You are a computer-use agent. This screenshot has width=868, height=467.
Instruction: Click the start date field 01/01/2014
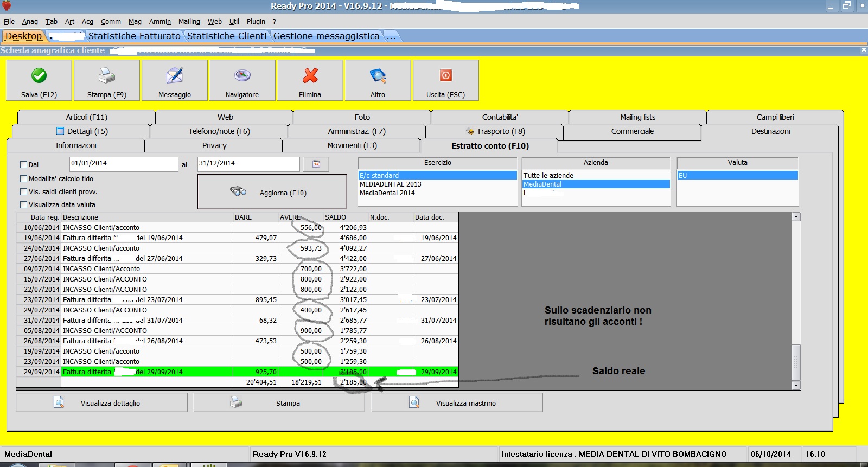[x=124, y=164]
